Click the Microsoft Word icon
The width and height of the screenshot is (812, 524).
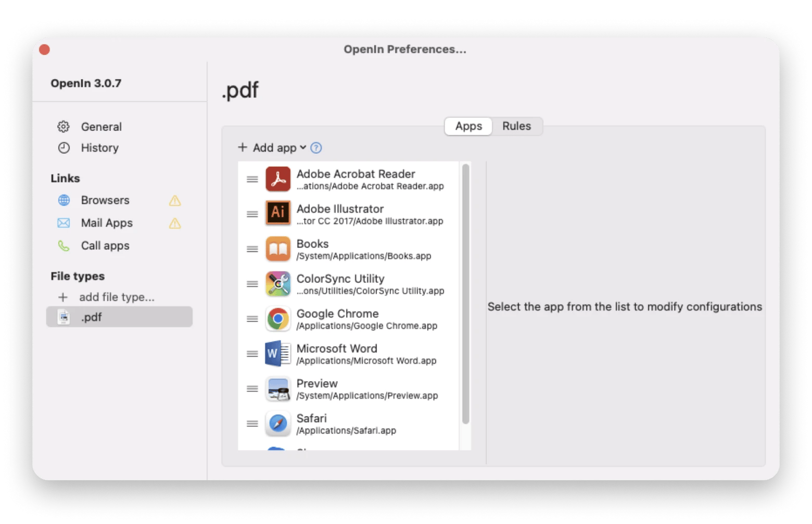[x=278, y=354]
